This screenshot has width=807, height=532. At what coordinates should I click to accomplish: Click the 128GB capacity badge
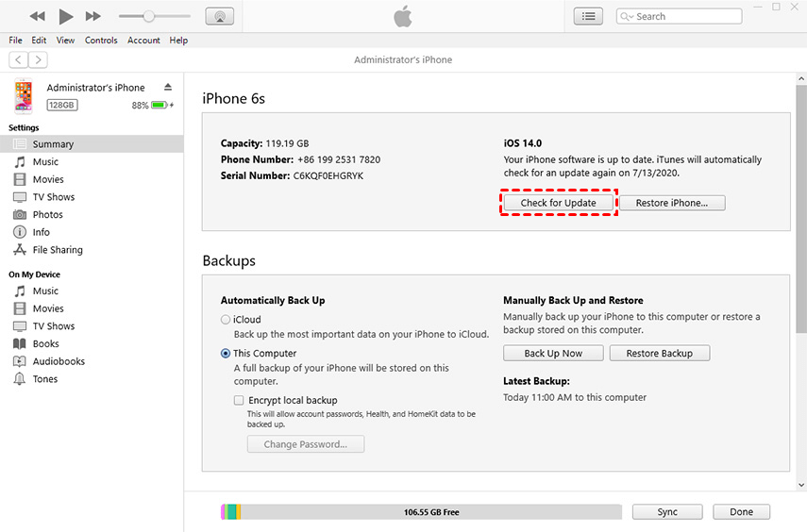[62, 105]
